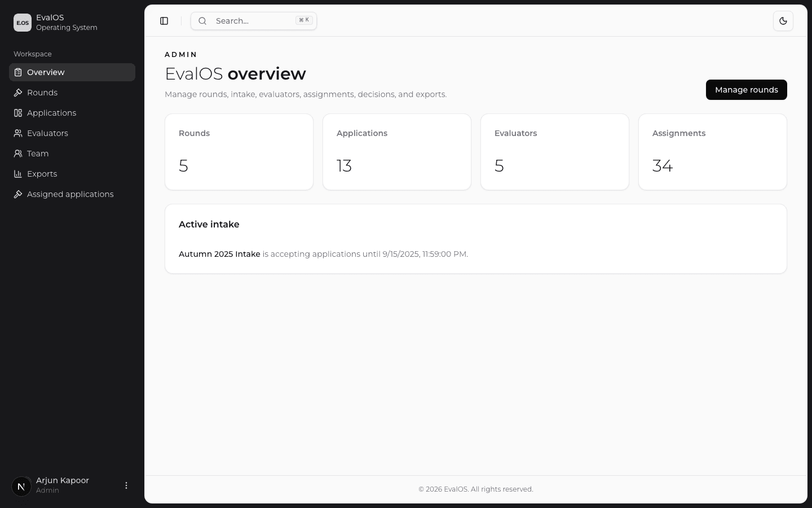Click the ADMIN label above heading

tap(181, 55)
